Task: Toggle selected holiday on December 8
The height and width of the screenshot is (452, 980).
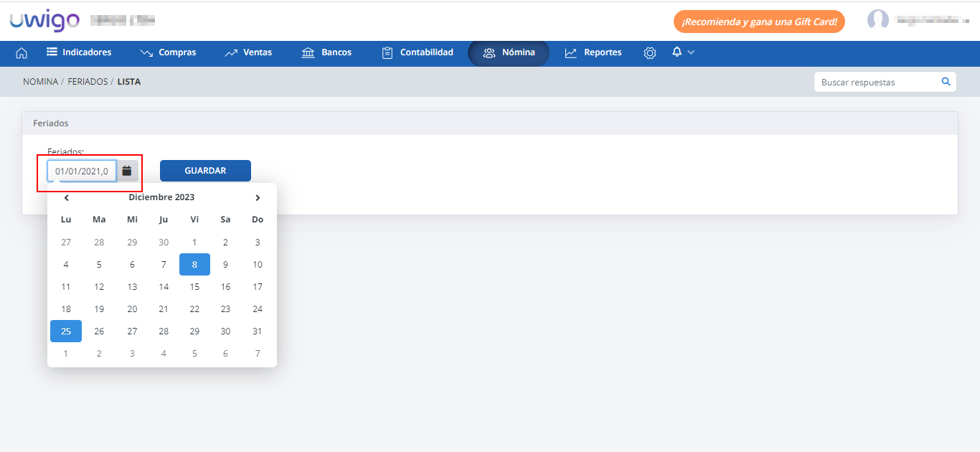Action: click(x=194, y=264)
